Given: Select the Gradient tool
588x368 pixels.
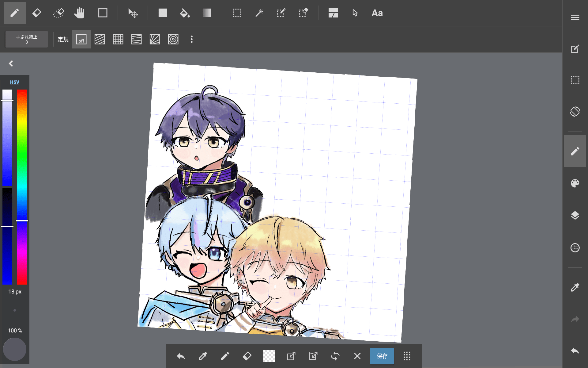Looking at the screenshot, I should 207,13.
